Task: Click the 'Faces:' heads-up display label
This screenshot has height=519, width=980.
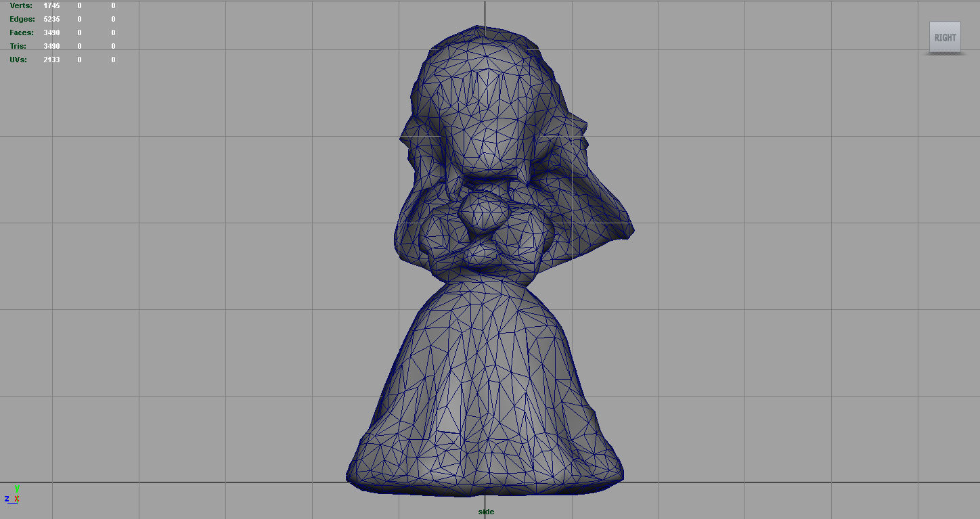Action: coord(22,32)
